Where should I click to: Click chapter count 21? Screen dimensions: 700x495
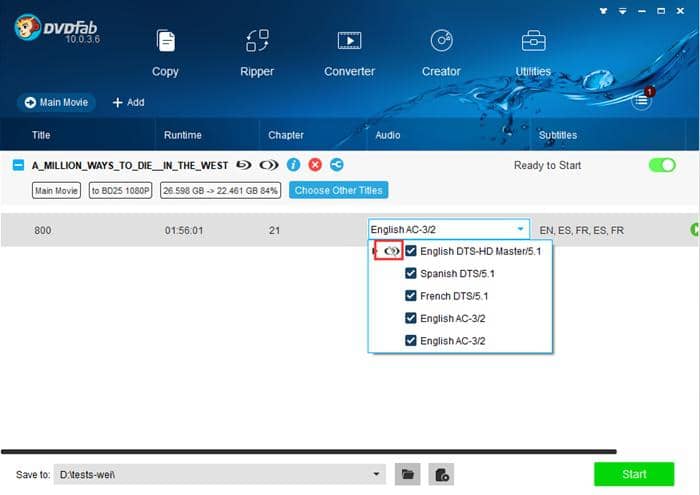click(275, 230)
